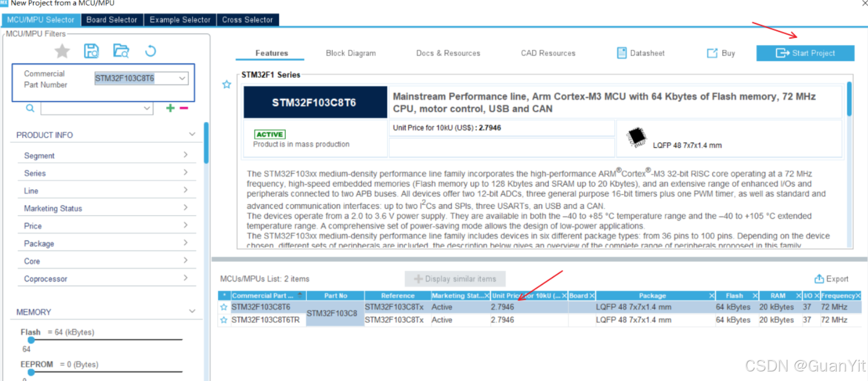The image size is (868, 381).
Task: Close the Marketing Status column
Action: pos(487,295)
